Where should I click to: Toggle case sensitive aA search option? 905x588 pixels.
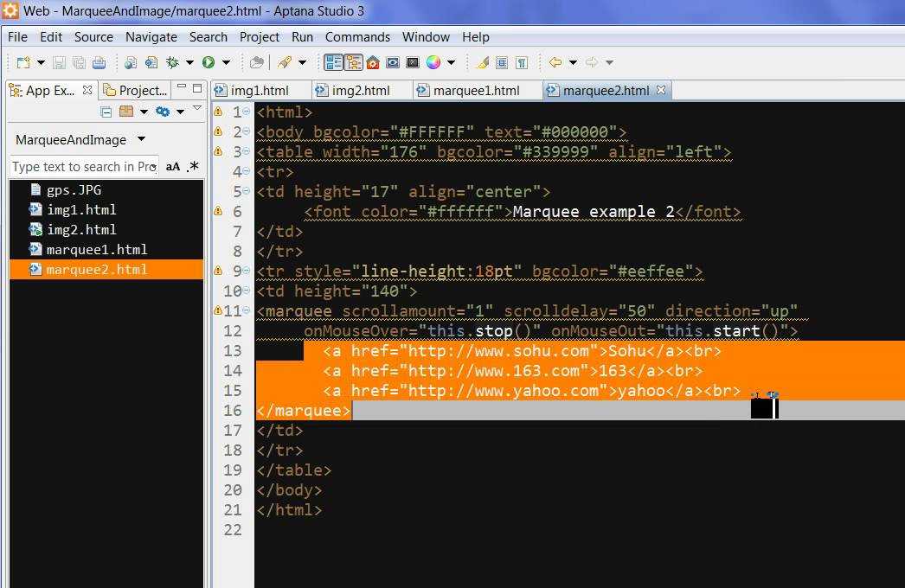[173, 167]
